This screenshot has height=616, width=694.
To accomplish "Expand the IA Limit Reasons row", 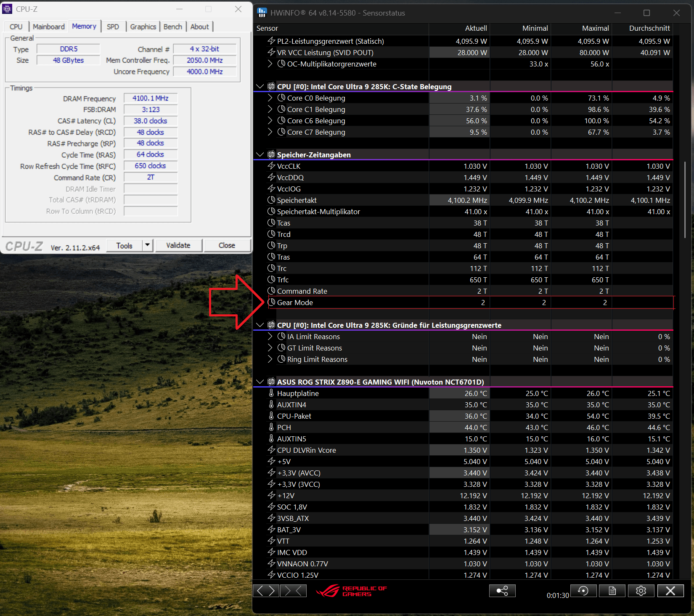I will pos(270,336).
